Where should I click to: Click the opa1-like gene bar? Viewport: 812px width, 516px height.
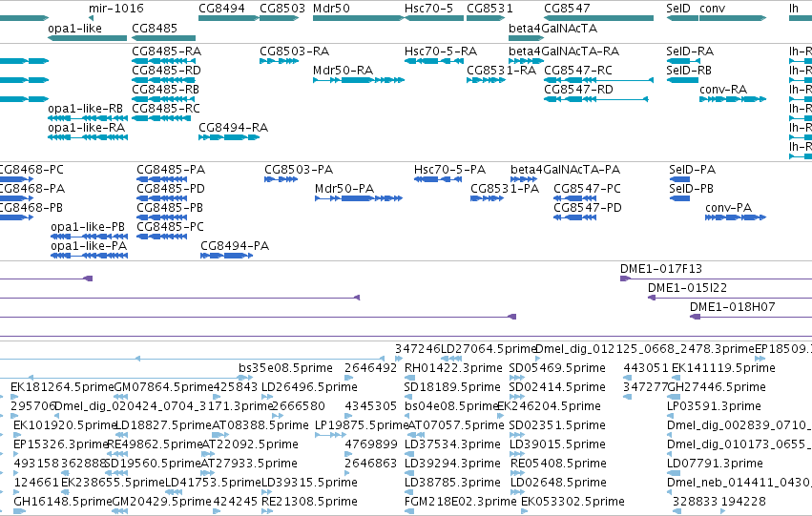pyautogui.click(x=87, y=38)
